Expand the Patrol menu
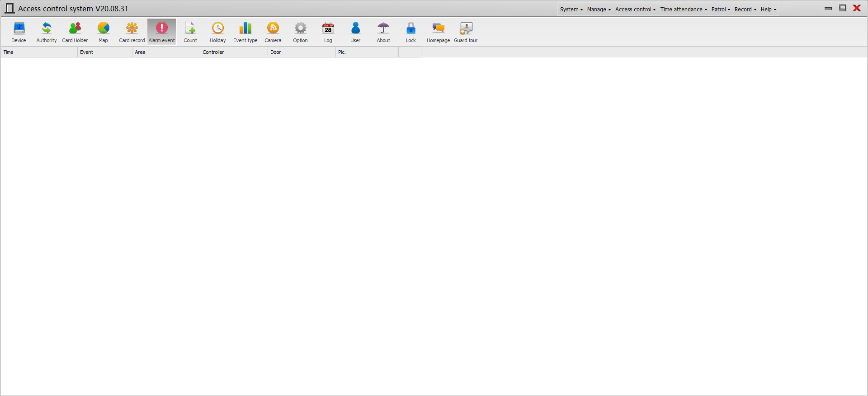 point(721,9)
